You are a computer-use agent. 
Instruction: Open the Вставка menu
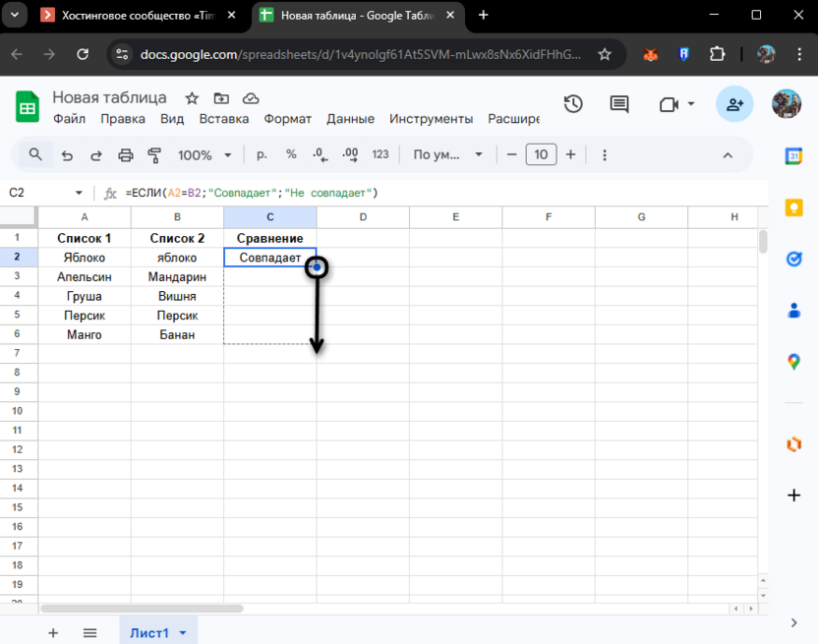pyautogui.click(x=223, y=119)
